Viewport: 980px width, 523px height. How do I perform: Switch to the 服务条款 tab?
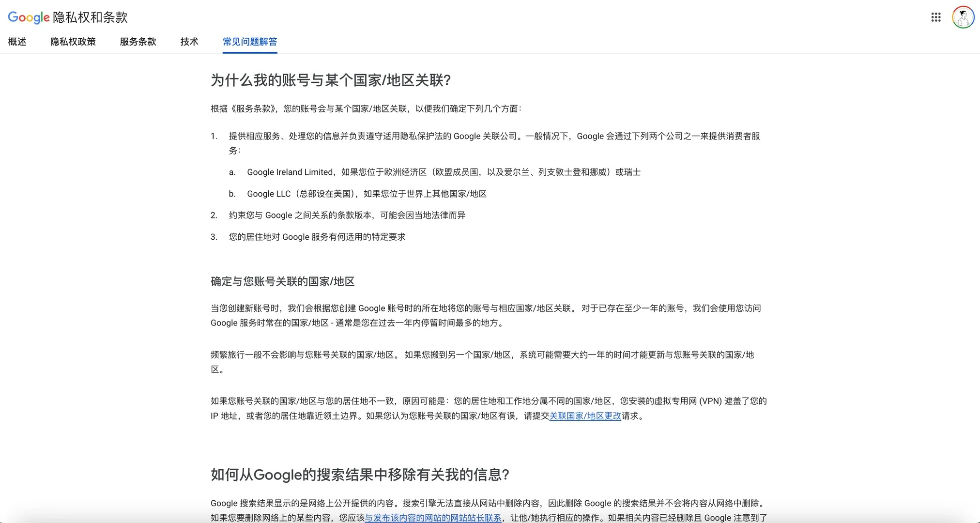tap(138, 42)
